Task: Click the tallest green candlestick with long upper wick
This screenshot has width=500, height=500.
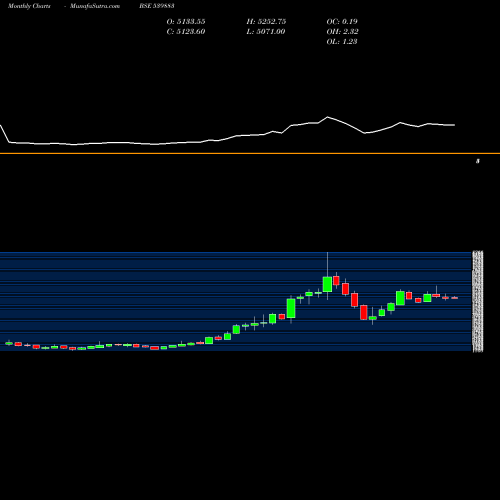Action: (x=327, y=284)
